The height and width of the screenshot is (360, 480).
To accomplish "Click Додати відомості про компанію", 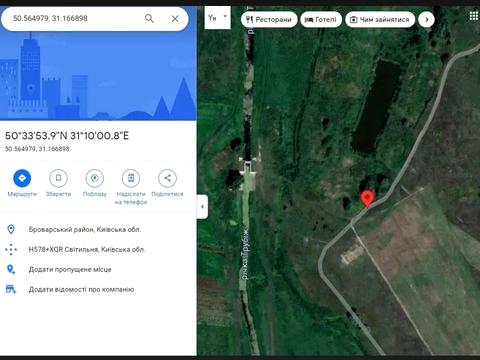I will coord(81,289).
